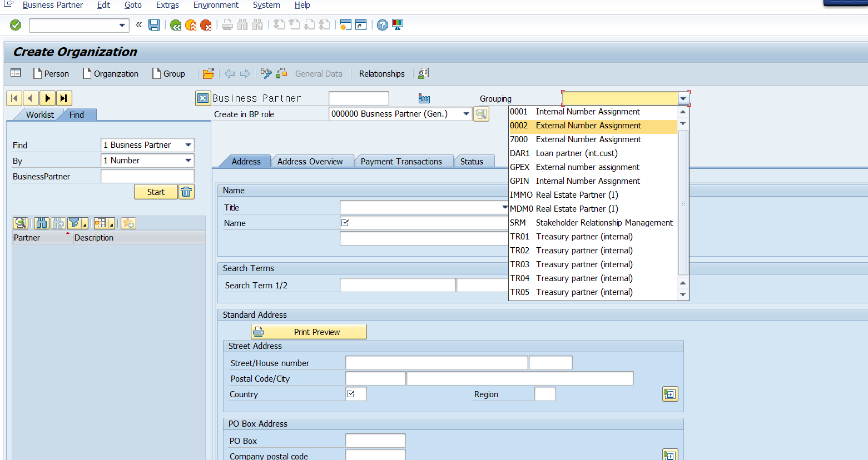The width and height of the screenshot is (868, 460).
Task: Click the factory icon next to Business Partner field
Action: [x=424, y=98]
